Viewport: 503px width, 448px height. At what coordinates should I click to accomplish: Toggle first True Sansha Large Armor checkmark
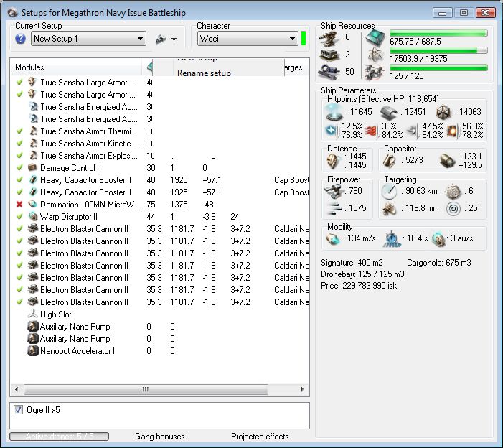19,82
